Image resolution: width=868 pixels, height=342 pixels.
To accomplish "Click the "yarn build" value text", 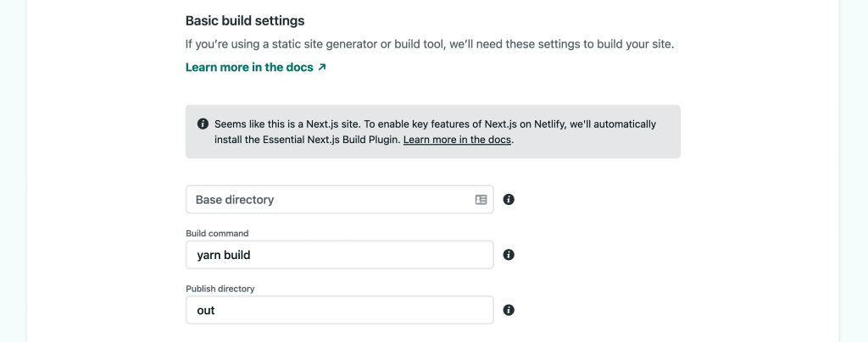I will click(x=224, y=255).
